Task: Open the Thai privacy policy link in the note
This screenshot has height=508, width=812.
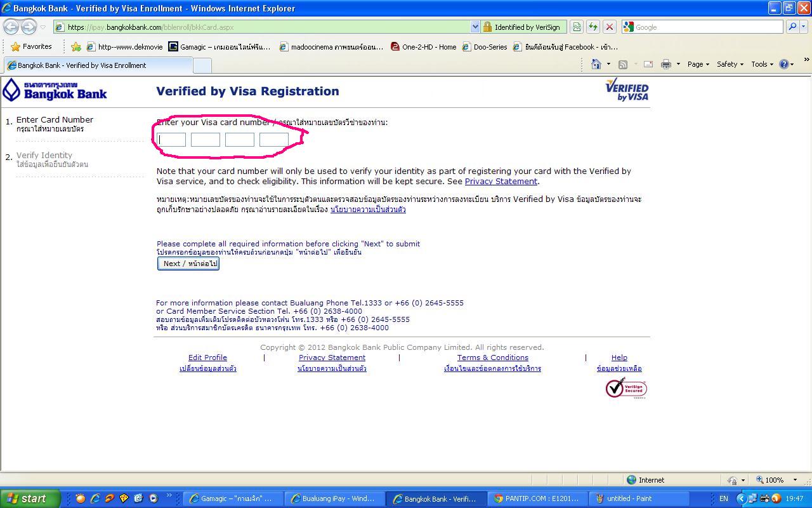Action: point(368,209)
